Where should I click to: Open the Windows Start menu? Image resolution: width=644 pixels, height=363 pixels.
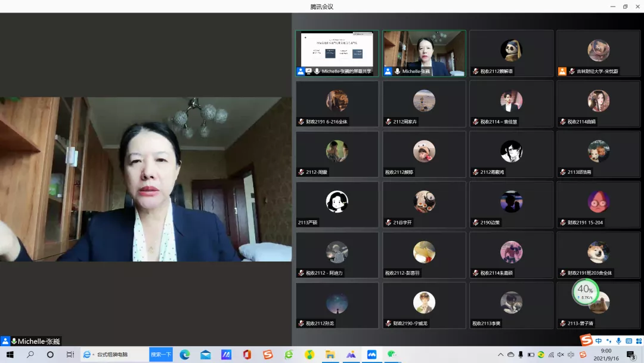click(10, 355)
